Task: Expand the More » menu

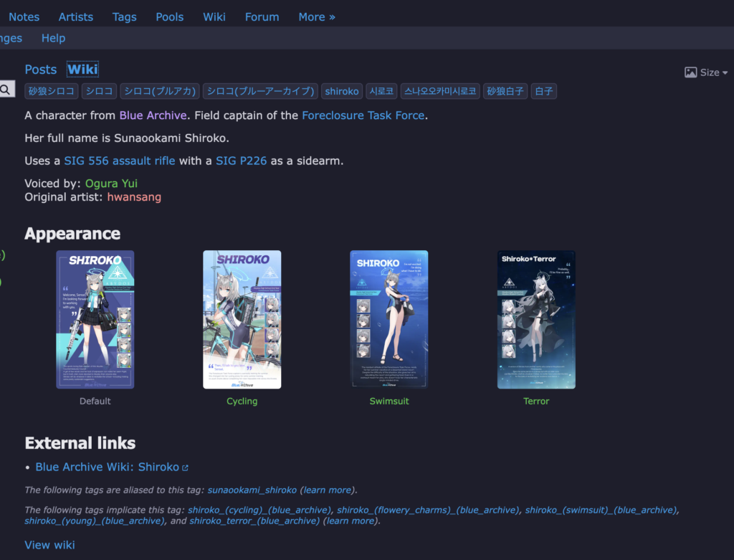Action: pos(317,17)
